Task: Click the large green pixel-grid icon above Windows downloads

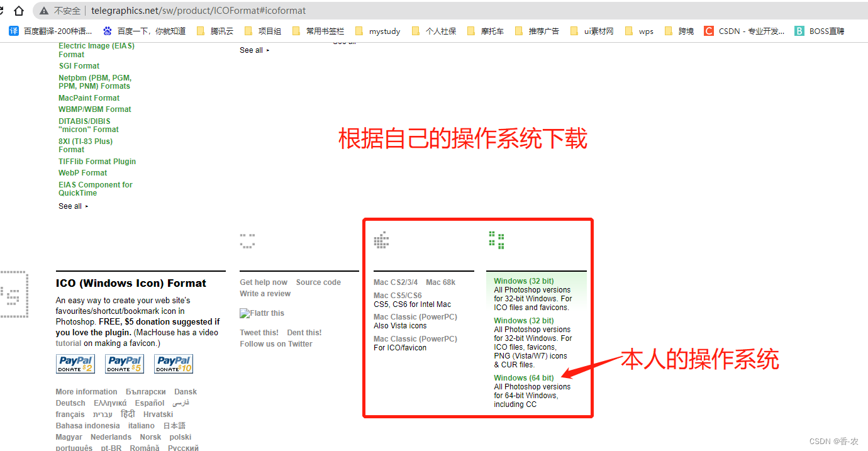Action: tap(496, 239)
